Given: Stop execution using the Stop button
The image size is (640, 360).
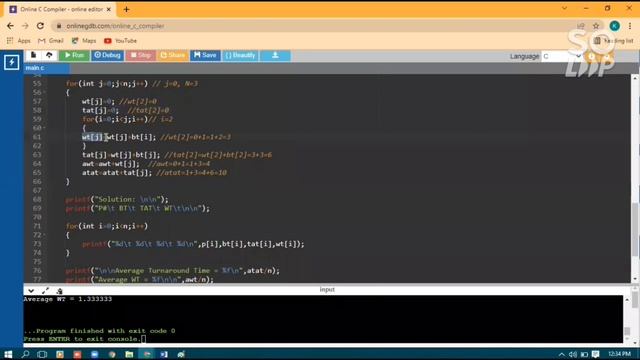Looking at the screenshot, I should pyautogui.click(x=140, y=55).
